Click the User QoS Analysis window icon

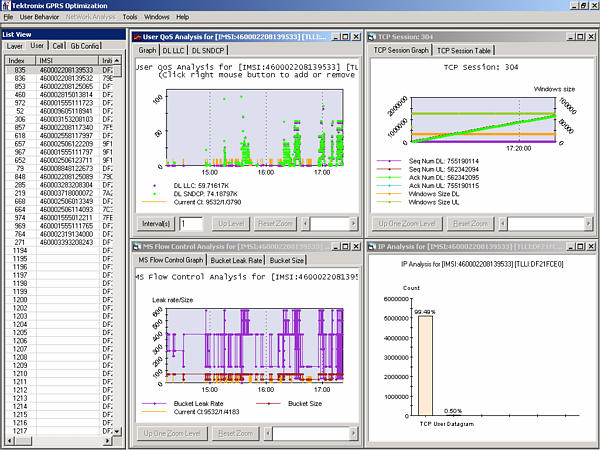coord(137,37)
